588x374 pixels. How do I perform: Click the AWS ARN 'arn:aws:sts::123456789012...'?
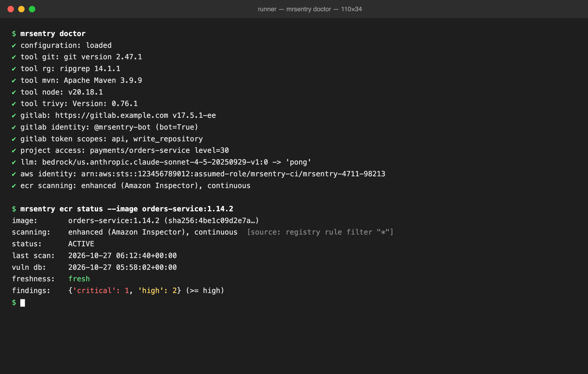(x=233, y=174)
